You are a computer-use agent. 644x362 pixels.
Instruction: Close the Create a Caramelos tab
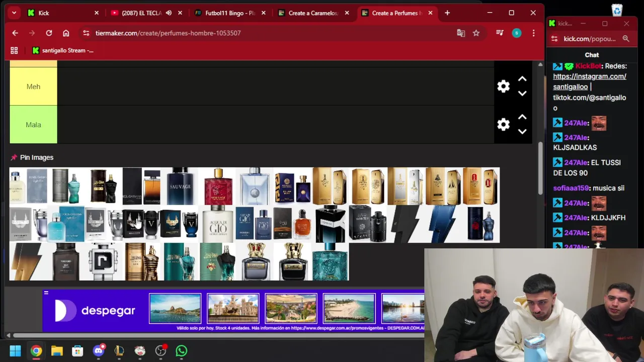347,13
